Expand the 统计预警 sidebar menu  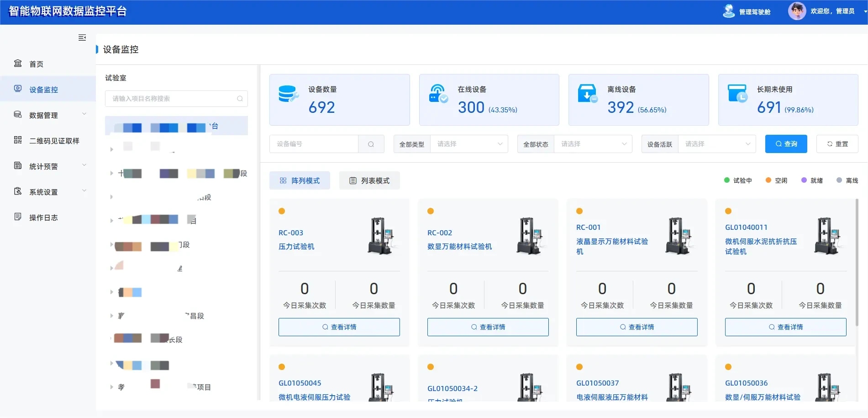(48, 166)
